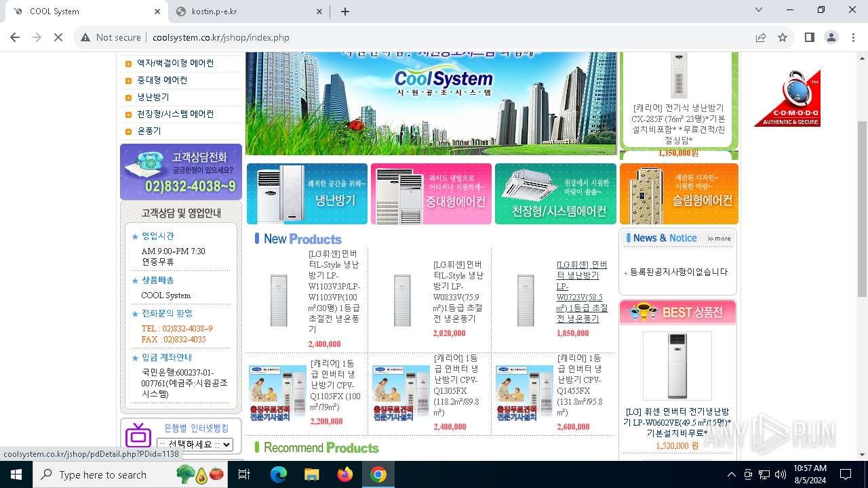Open Chrome side panel icon

click(809, 37)
